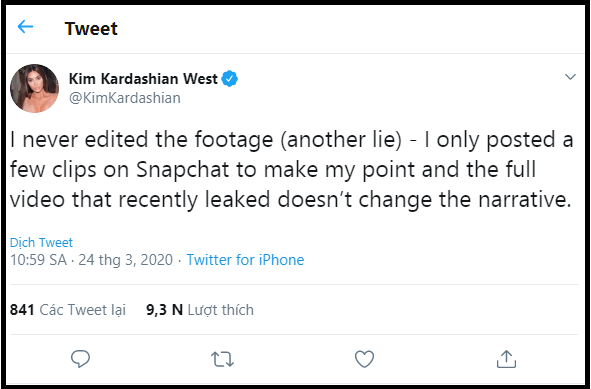The height and width of the screenshot is (389, 591).
Task: Like the tweet with the heart icon
Action: [x=364, y=359]
